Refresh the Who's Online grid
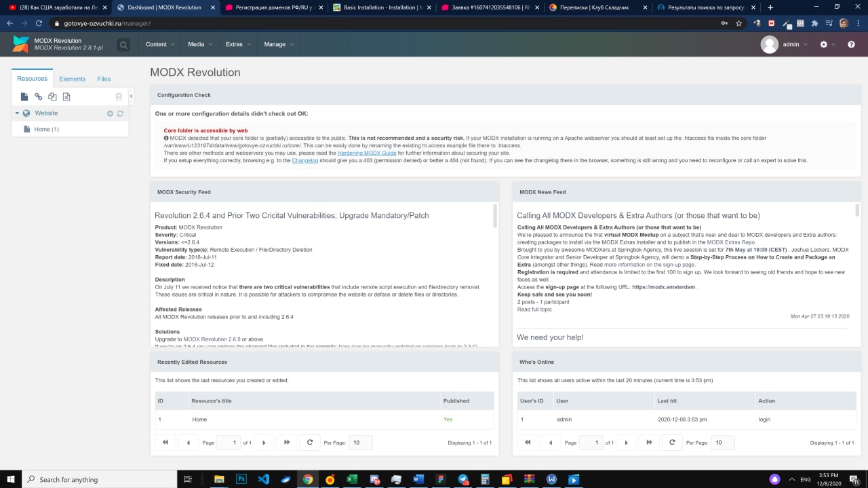The width and height of the screenshot is (868, 488). pyautogui.click(x=672, y=443)
